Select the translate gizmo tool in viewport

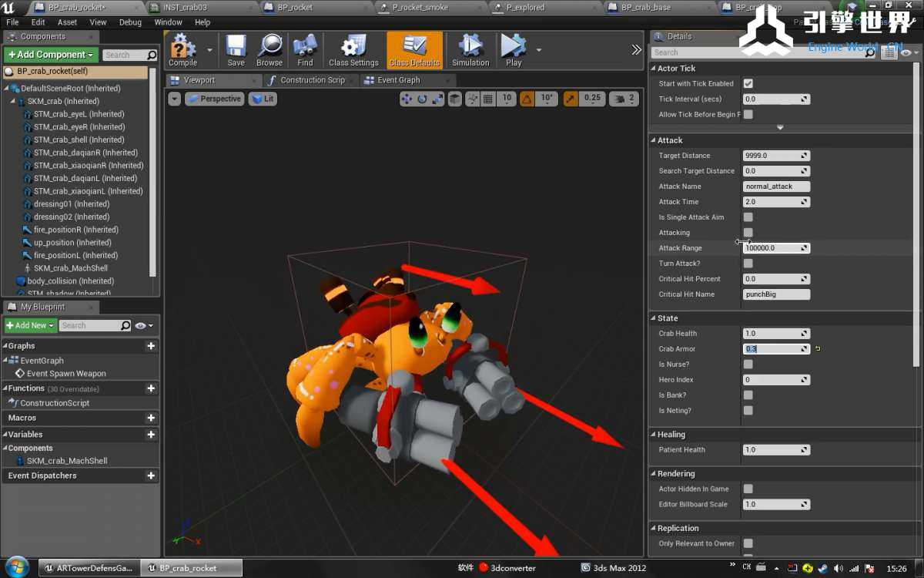coord(407,99)
